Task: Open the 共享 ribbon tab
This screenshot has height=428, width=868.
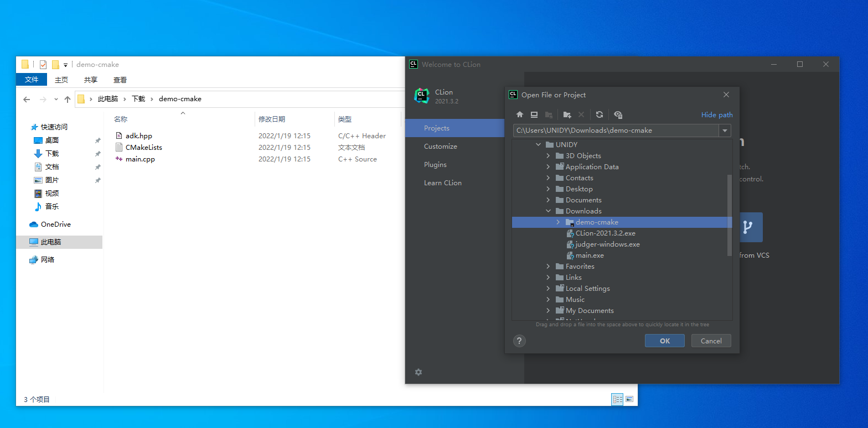Action: 91,80
